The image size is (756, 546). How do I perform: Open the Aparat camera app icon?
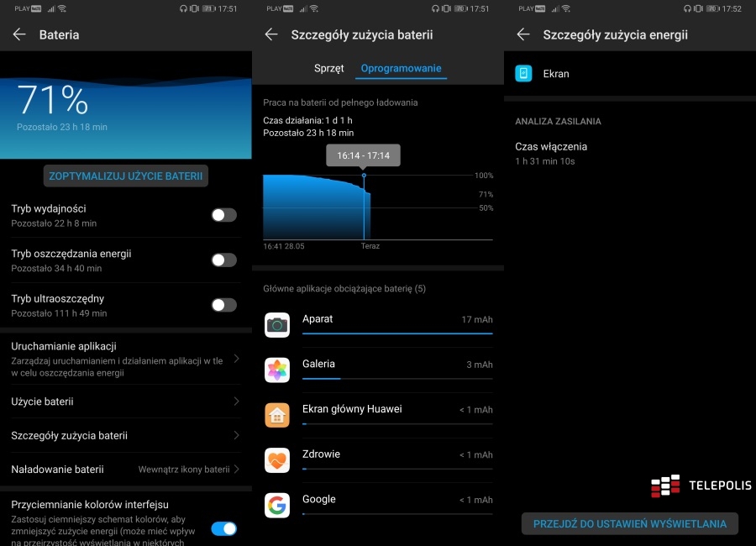[x=277, y=325]
